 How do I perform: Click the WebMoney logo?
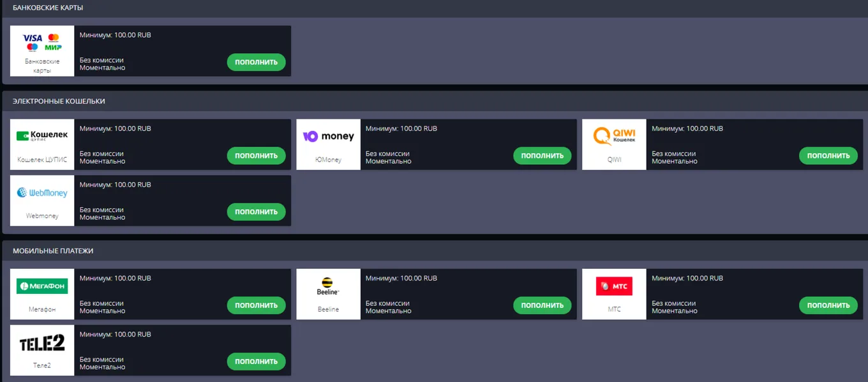[x=42, y=192]
